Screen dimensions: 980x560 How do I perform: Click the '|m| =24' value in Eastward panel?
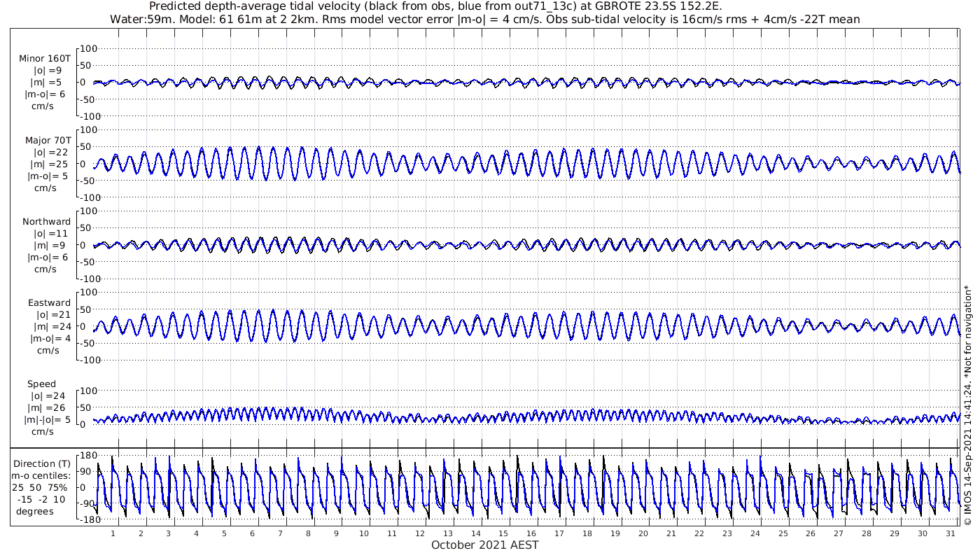(x=50, y=327)
